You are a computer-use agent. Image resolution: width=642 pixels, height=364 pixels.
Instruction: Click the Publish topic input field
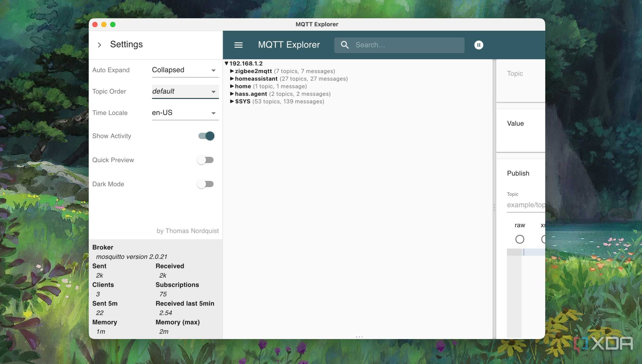coord(526,205)
